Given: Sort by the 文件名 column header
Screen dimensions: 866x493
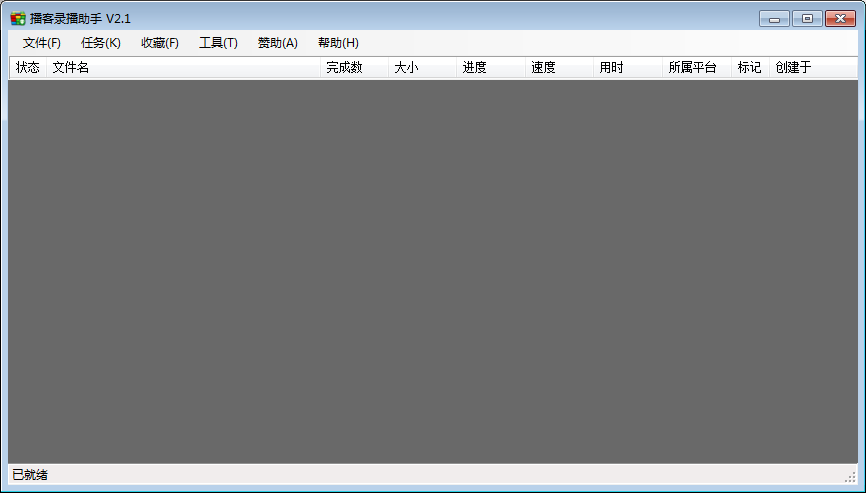Looking at the screenshot, I should pyautogui.click(x=183, y=67).
